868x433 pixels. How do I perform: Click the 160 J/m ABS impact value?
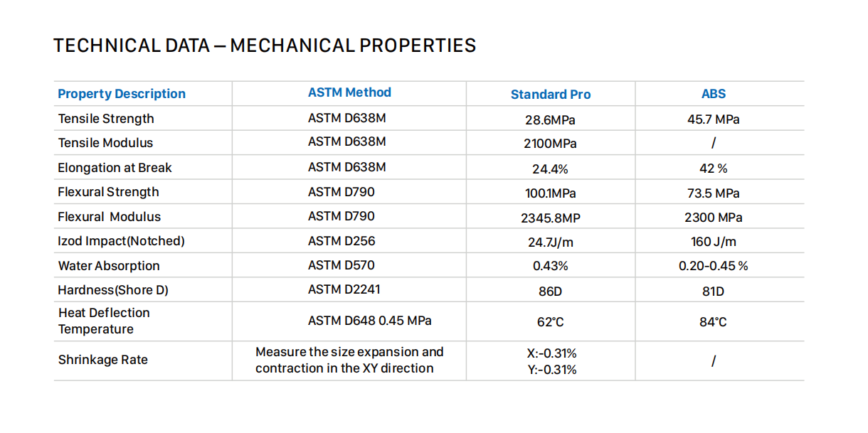(x=713, y=242)
